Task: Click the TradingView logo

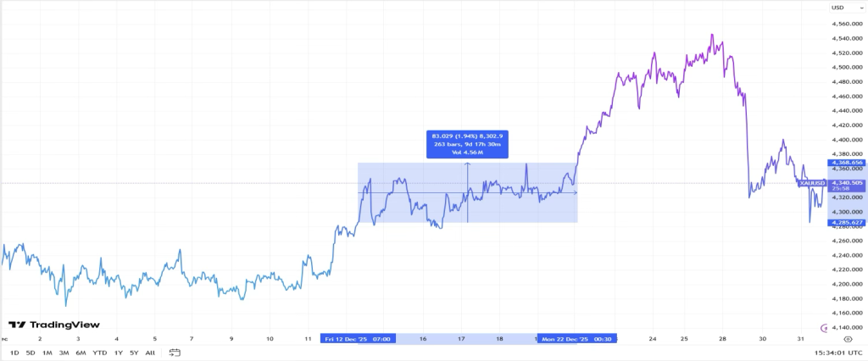Action: click(x=54, y=325)
